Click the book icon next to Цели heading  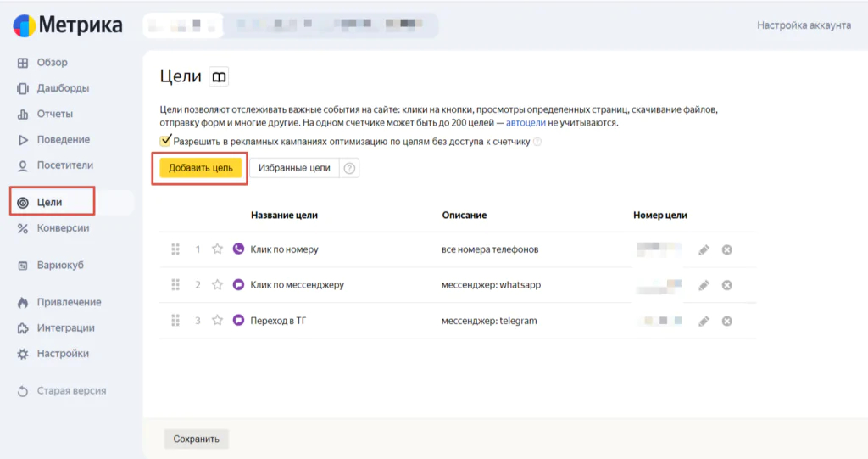220,77
